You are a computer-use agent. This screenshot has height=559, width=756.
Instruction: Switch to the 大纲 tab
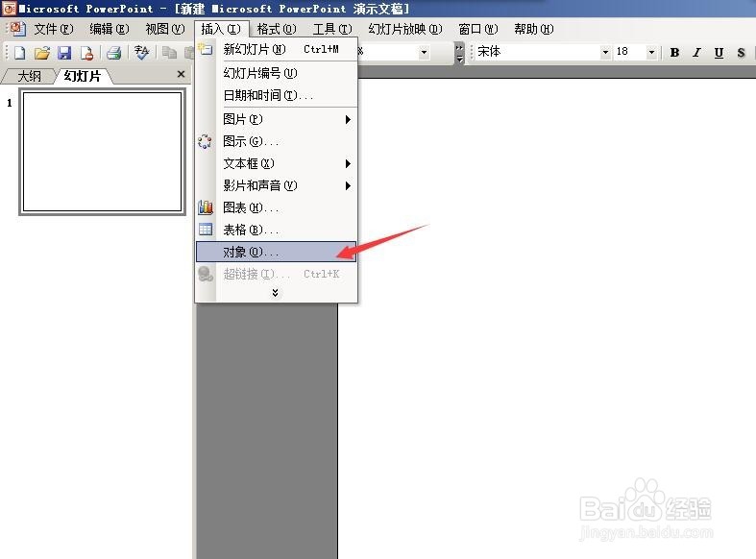tap(29, 76)
